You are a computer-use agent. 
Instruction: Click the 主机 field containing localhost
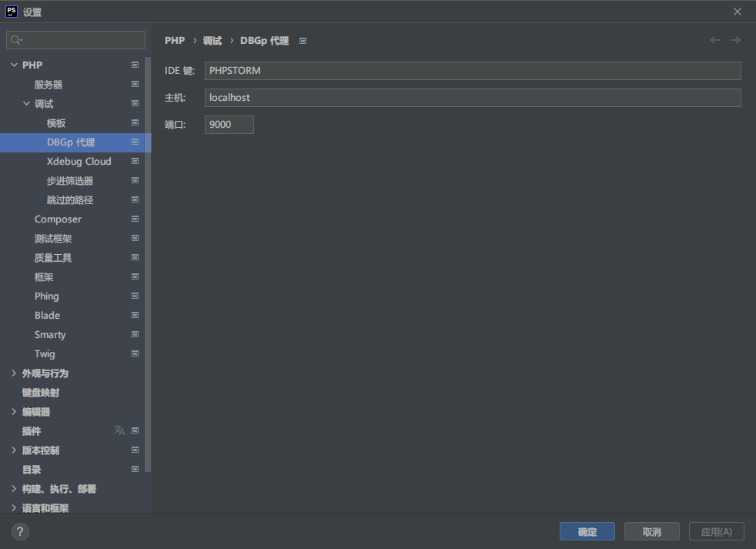pos(473,98)
